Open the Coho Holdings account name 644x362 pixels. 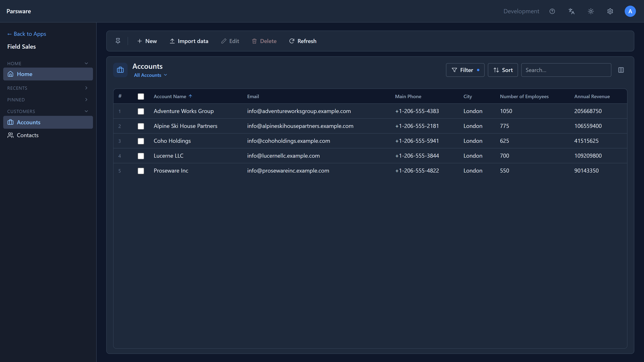(x=172, y=141)
